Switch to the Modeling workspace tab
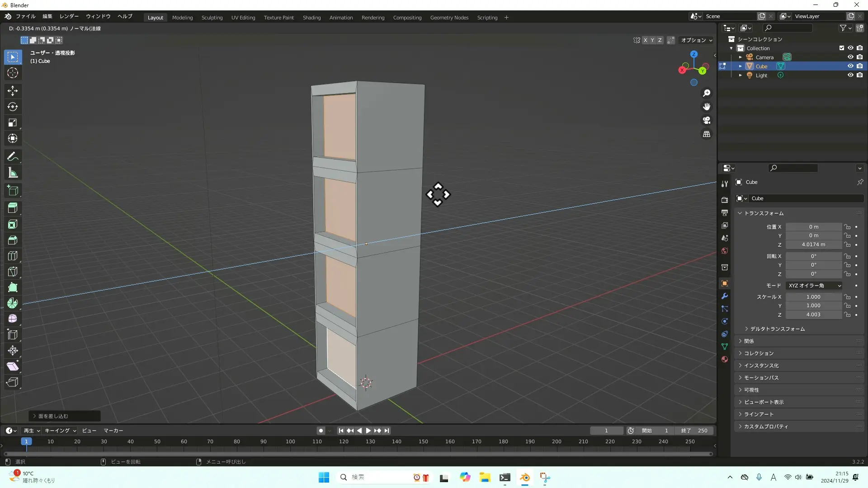The width and height of the screenshot is (868, 488). point(183,17)
